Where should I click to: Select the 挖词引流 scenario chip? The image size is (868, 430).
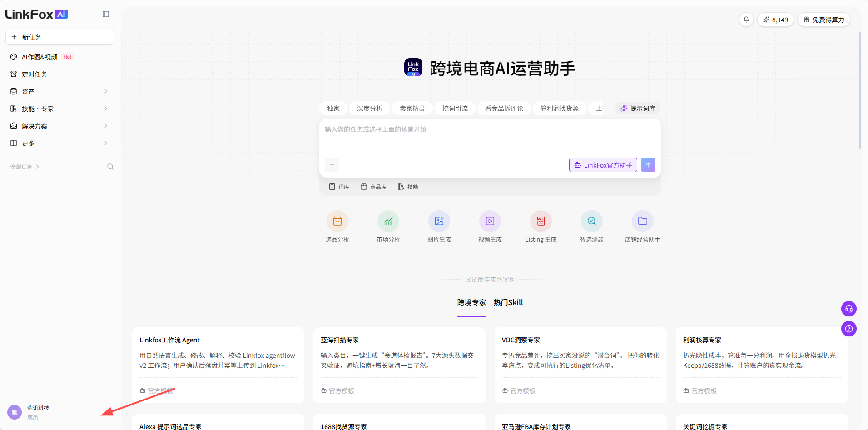[455, 109]
